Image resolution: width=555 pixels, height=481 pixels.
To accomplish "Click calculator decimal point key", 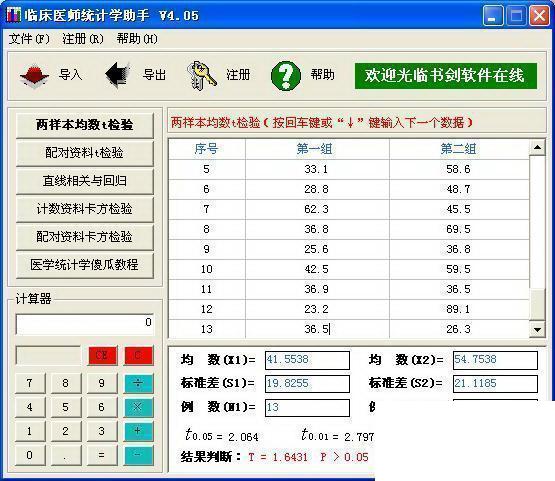I will coord(66,455).
